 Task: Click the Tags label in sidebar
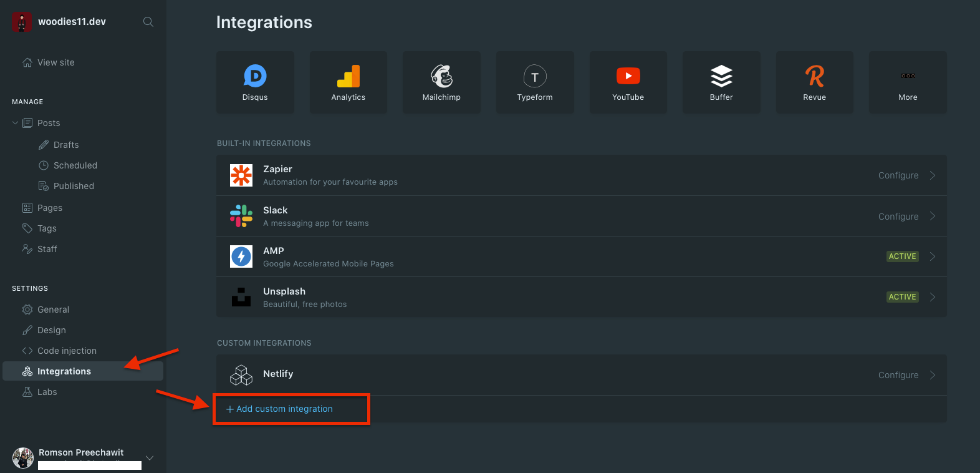[47, 228]
